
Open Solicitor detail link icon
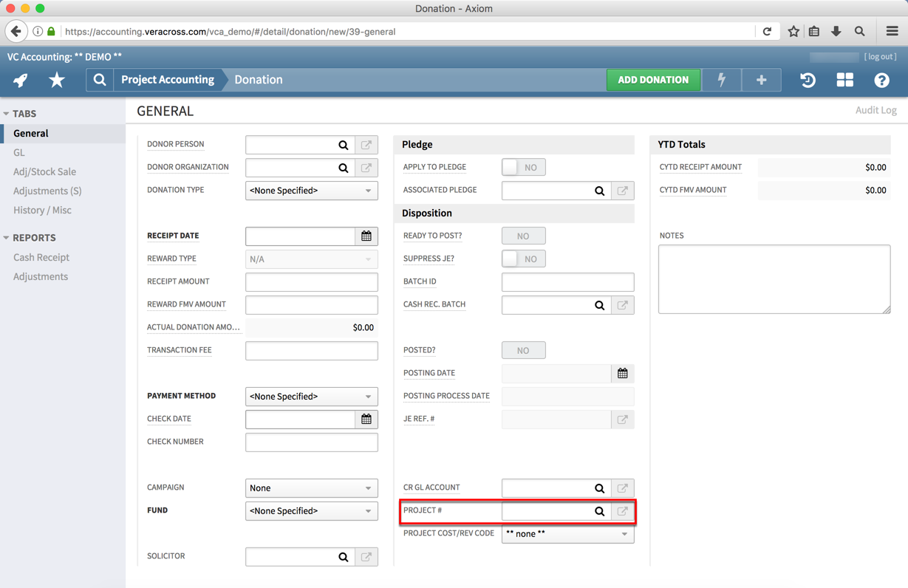point(366,557)
